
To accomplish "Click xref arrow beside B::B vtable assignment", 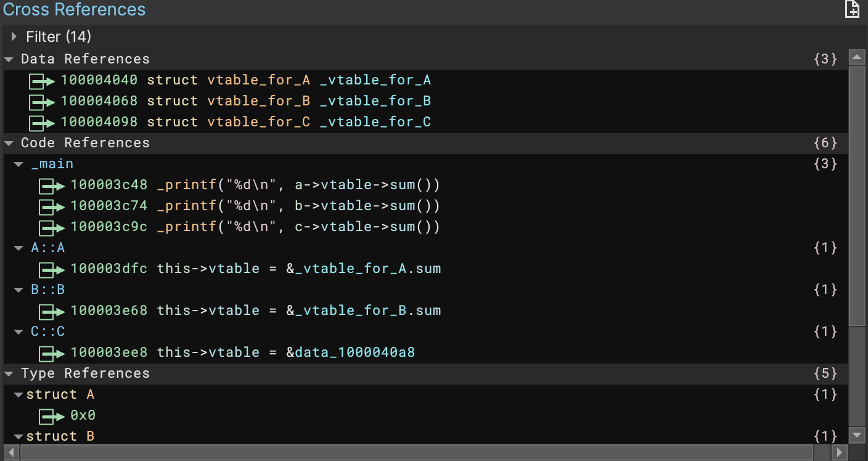I will 51,311.
